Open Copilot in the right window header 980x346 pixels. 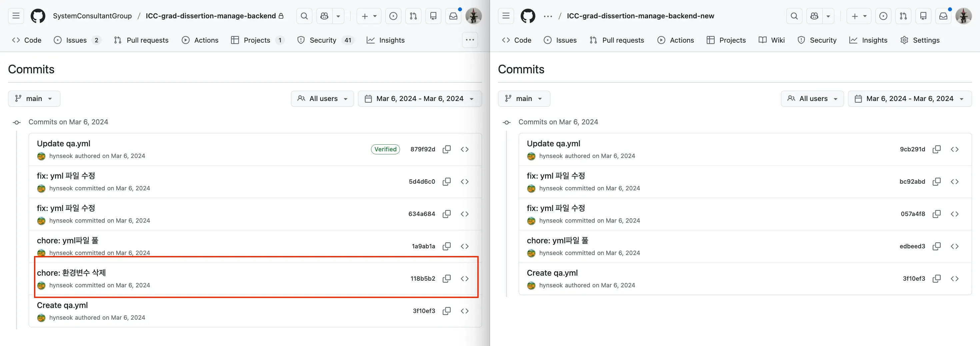click(x=814, y=16)
